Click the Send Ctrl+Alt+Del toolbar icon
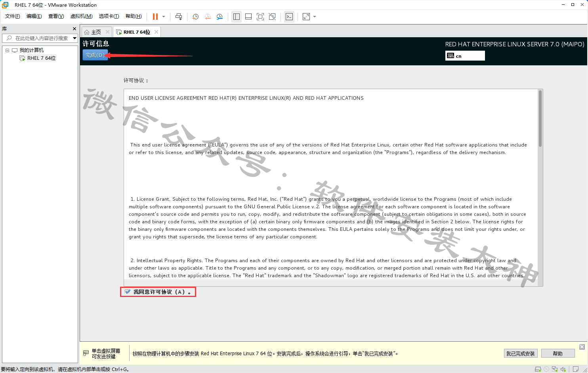The width and height of the screenshot is (588, 373). 179,17
